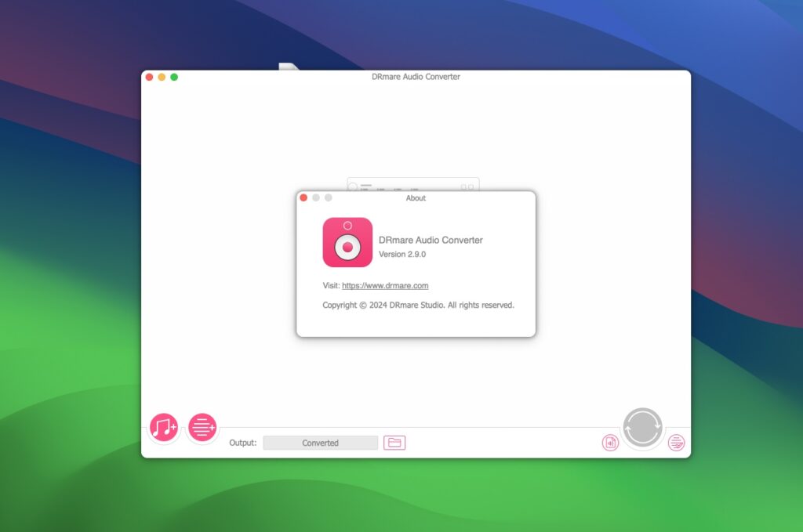Click the DRmare Audio Converter name in About
803x532 pixels.
click(431, 240)
